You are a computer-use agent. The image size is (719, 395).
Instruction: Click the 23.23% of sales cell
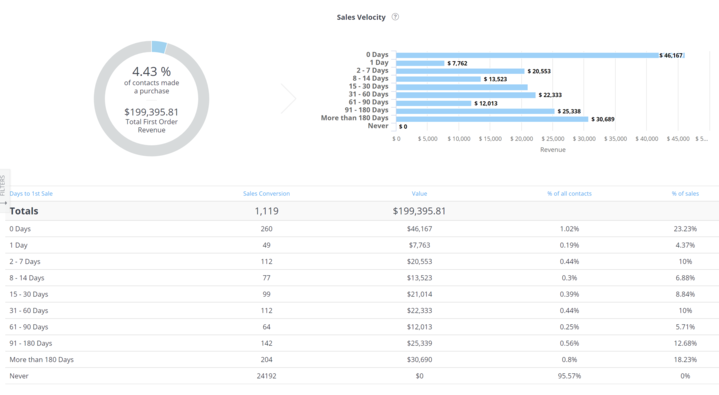685,228
